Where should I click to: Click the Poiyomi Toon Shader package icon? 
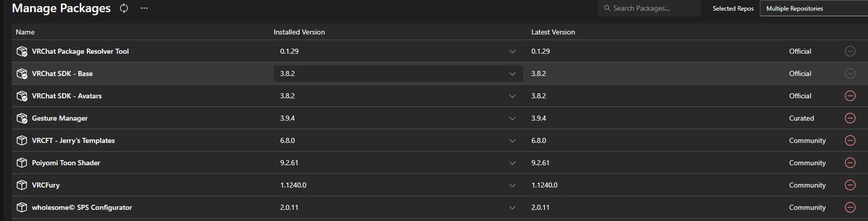point(21,163)
